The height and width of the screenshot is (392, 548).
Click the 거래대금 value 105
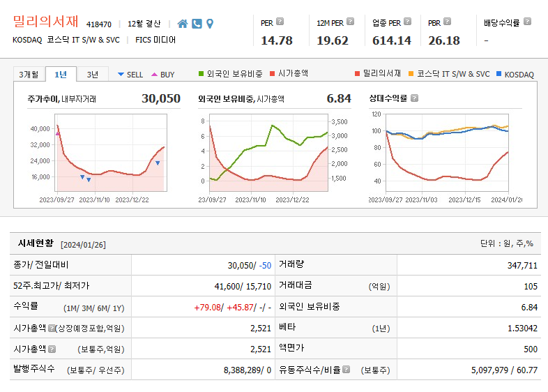531,287
